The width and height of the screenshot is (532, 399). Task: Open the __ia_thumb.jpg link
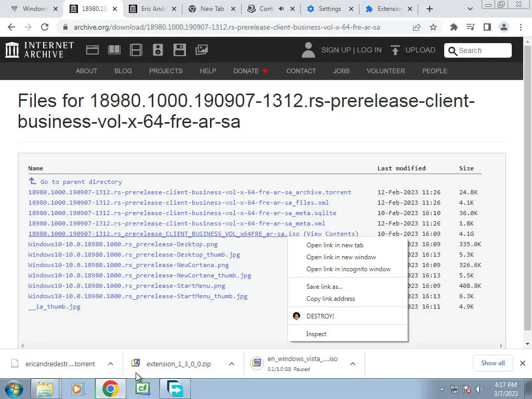pyautogui.click(x=54, y=307)
